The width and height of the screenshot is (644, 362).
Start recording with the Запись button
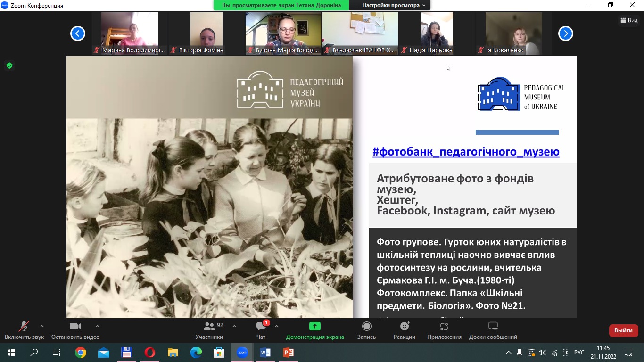coord(366,330)
